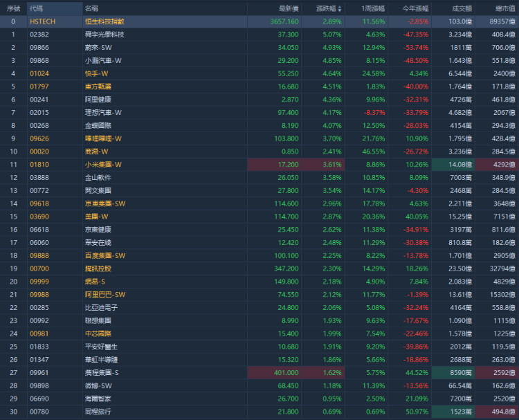Click the 名稱 column header
Image resolution: width=519 pixels, height=420 pixels.
[91, 8]
